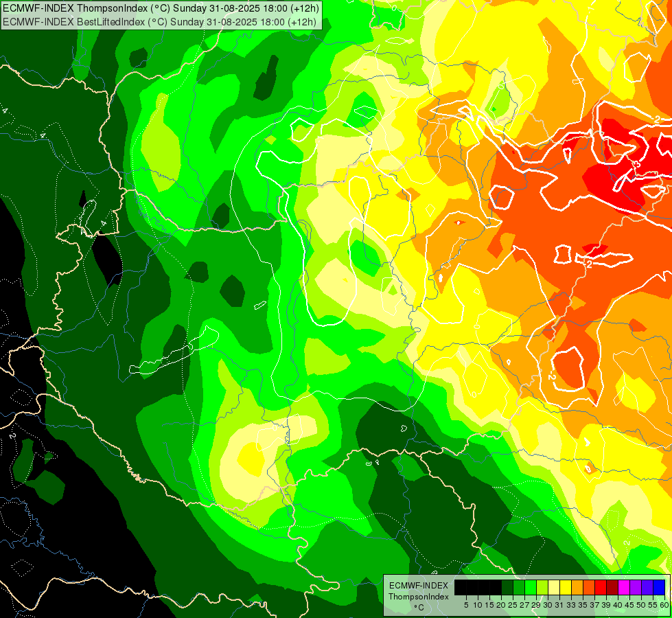Click the legend tick value "60"
This screenshot has height=618, width=672.
pos(664,605)
